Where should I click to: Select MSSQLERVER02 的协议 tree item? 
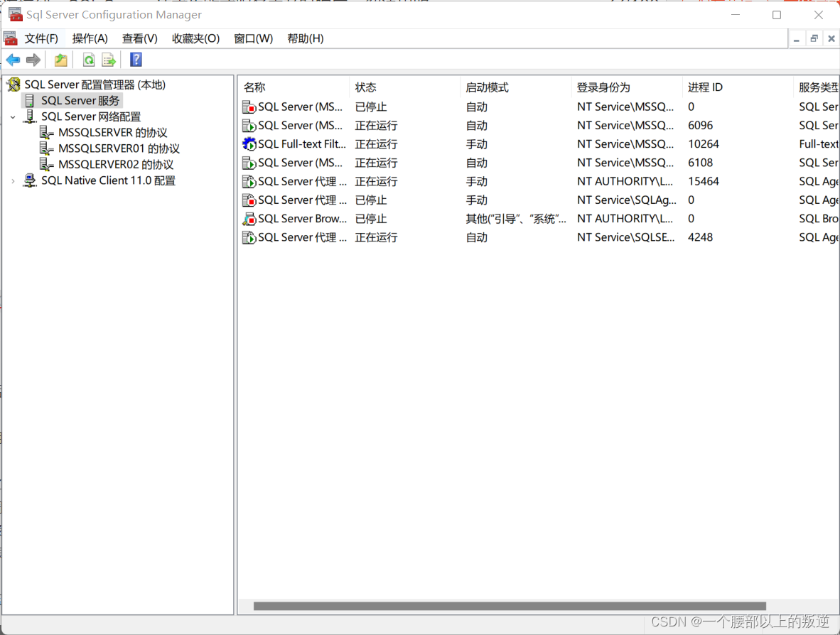116,164
